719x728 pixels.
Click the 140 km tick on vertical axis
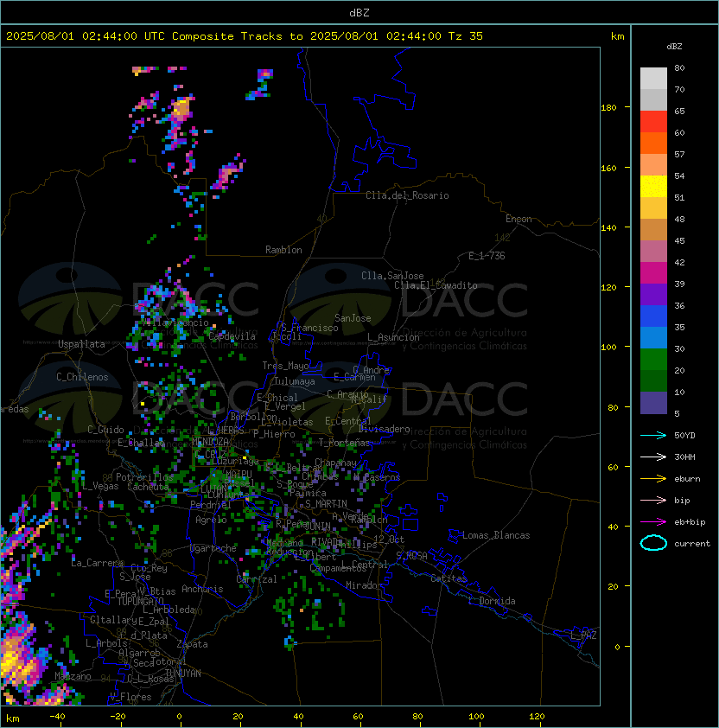(x=608, y=227)
